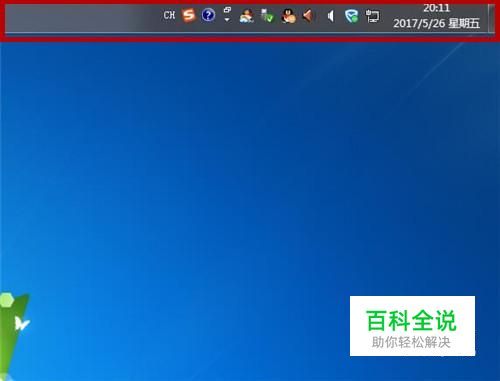Open the messenger buddy tray icon
The image size is (500, 381).
tap(247, 16)
